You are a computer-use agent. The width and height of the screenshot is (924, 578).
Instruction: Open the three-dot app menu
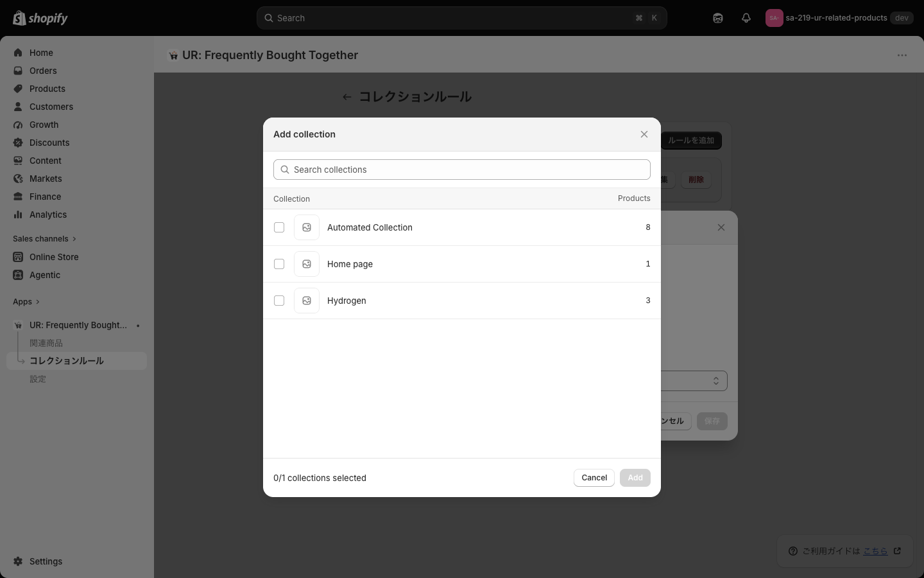(902, 55)
